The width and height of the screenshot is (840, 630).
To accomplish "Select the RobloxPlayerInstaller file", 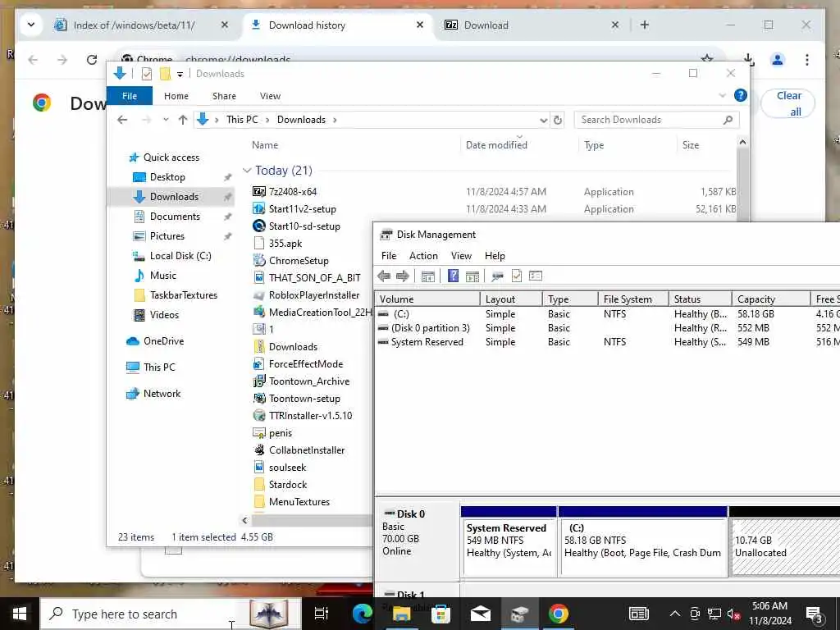I will click(314, 295).
